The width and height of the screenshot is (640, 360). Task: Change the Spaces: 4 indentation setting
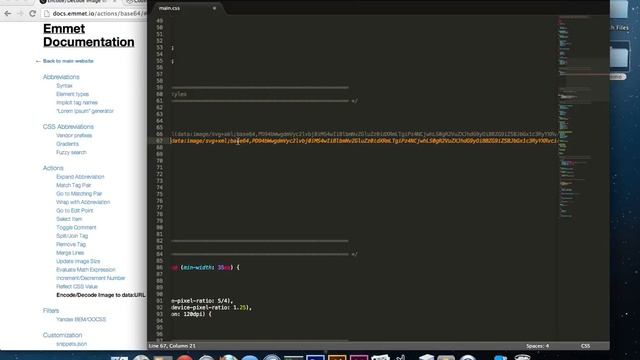point(537,346)
